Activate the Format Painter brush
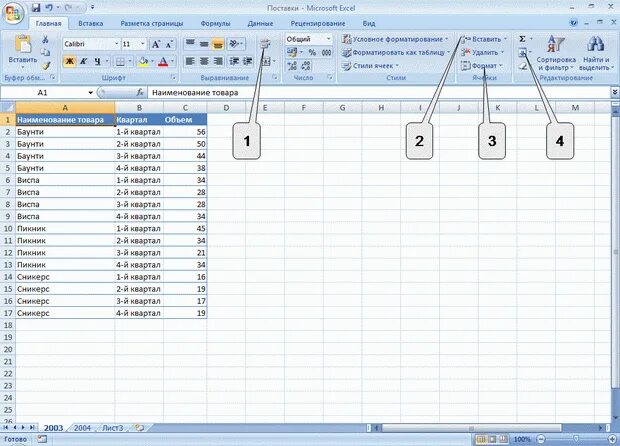 [x=46, y=65]
